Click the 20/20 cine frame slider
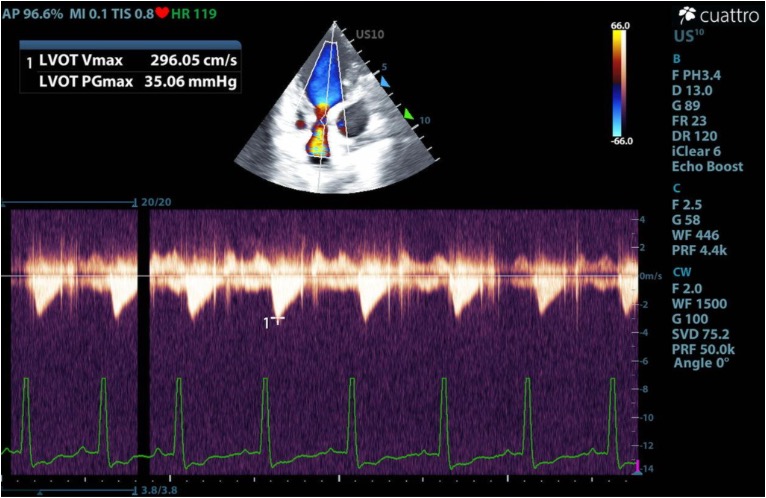Image resolution: width=766 pixels, height=498 pixels. tap(69, 202)
